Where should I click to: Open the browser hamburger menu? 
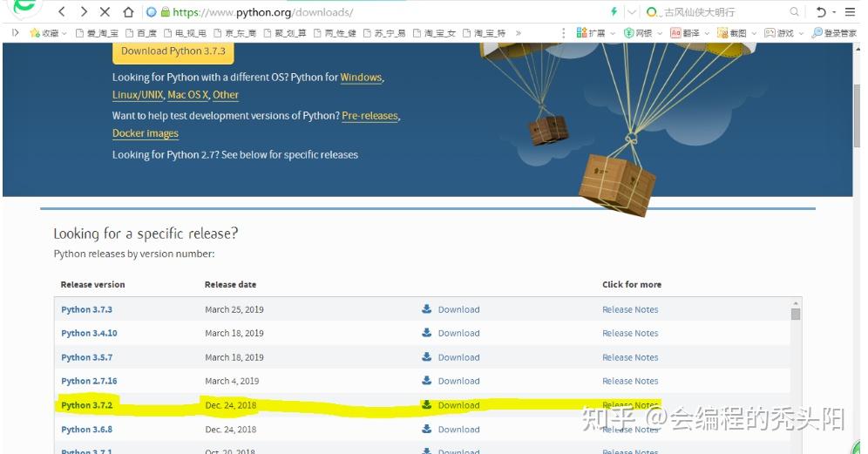851,11
